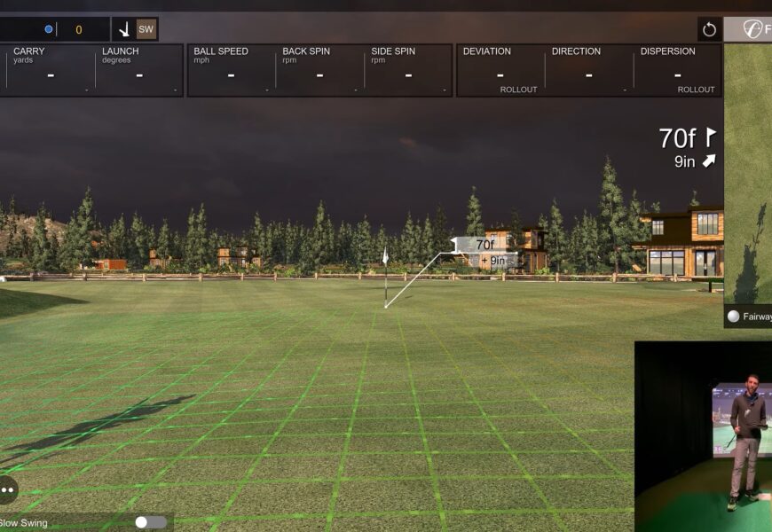
Task: Click the mph unit under BALL SPEED
Action: click(201, 60)
